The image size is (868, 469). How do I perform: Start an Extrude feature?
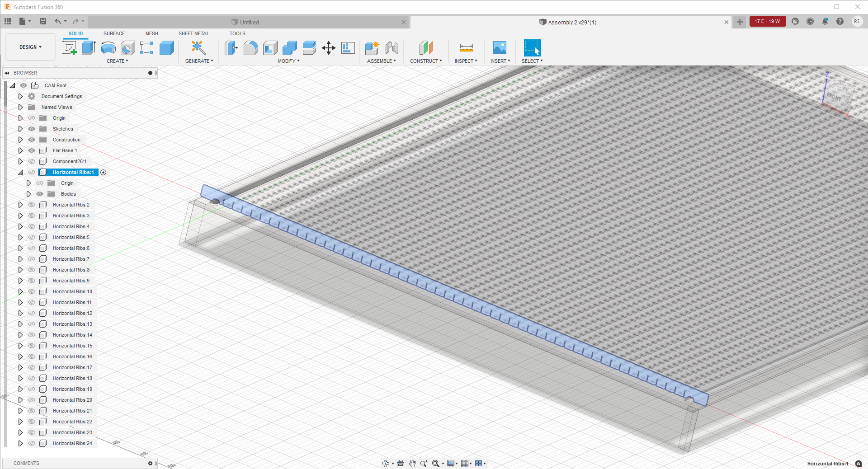pyautogui.click(x=88, y=48)
